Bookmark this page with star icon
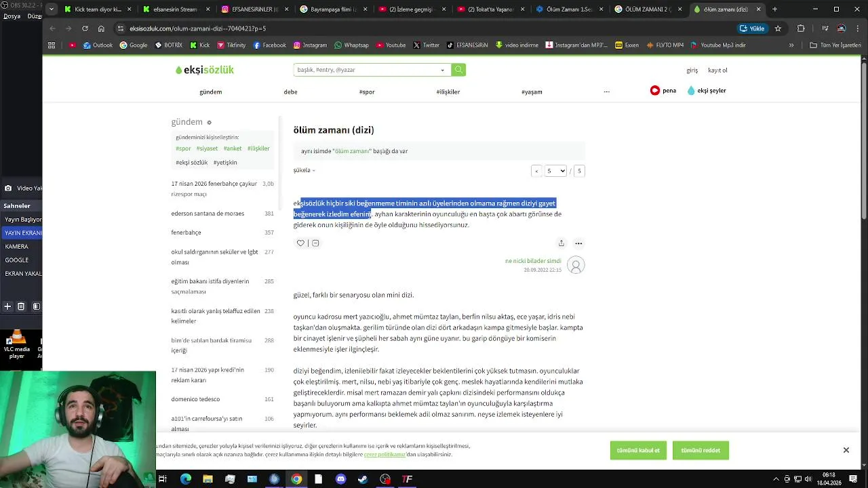 tap(778, 28)
